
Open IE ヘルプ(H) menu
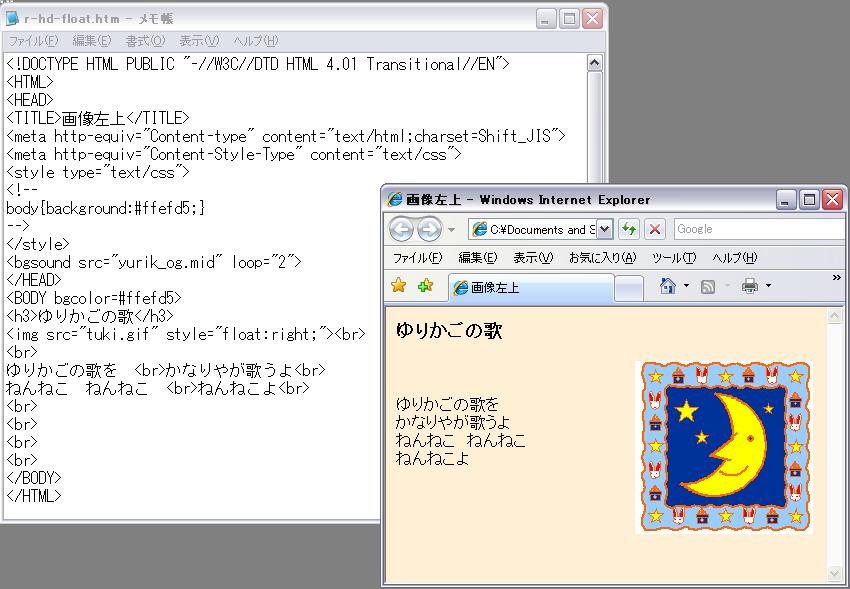point(735,258)
